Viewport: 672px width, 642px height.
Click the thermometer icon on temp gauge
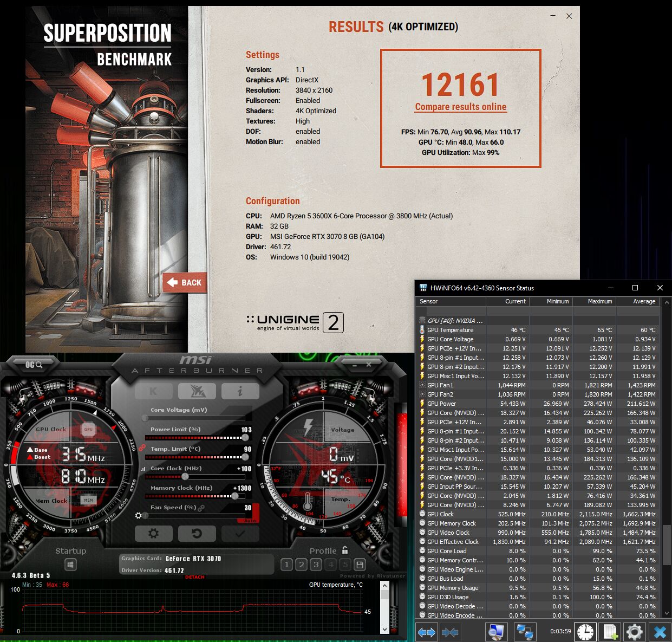coord(308,501)
